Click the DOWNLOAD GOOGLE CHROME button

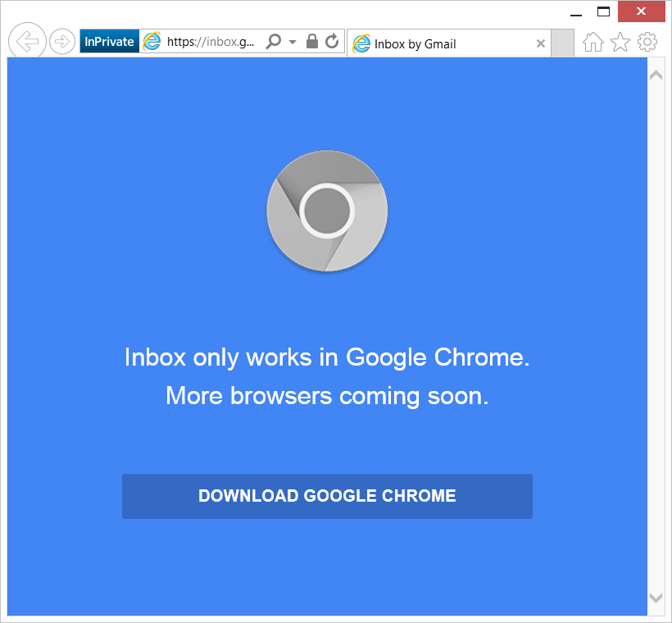point(327,496)
